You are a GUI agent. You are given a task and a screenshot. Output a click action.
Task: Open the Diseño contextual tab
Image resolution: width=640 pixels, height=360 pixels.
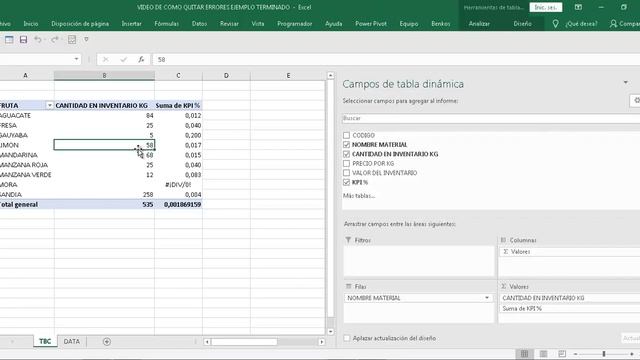coord(522,24)
